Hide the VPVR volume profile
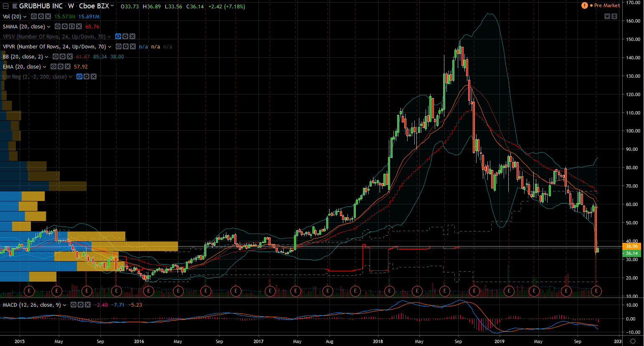644x346 pixels. (119, 46)
